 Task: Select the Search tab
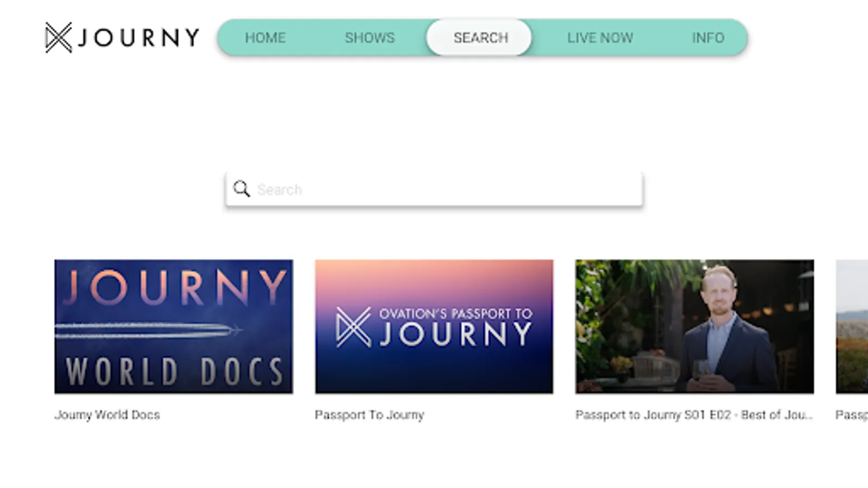tap(480, 37)
